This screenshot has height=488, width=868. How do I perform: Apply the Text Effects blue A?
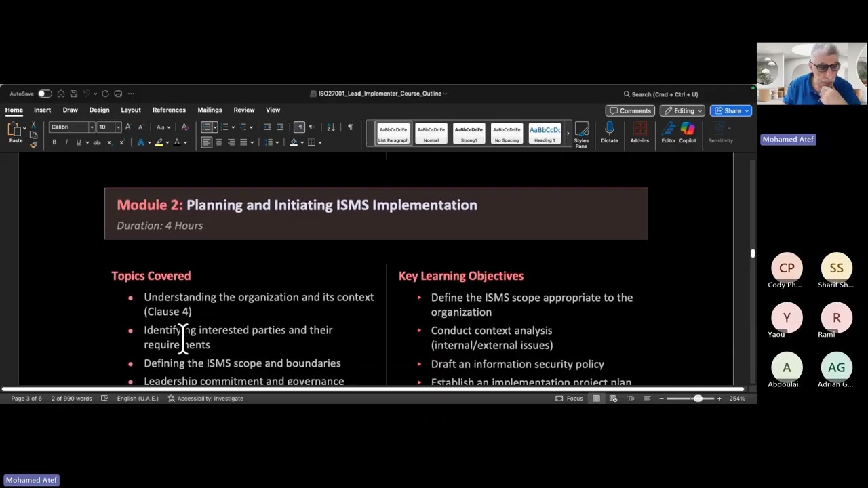[140, 142]
